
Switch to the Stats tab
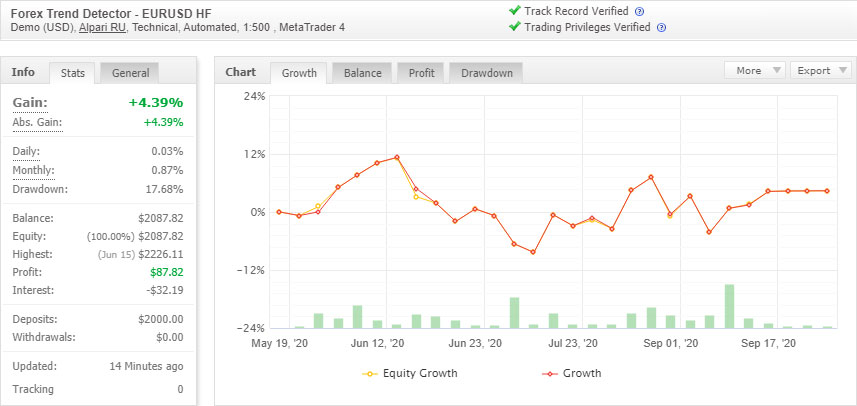[x=72, y=73]
